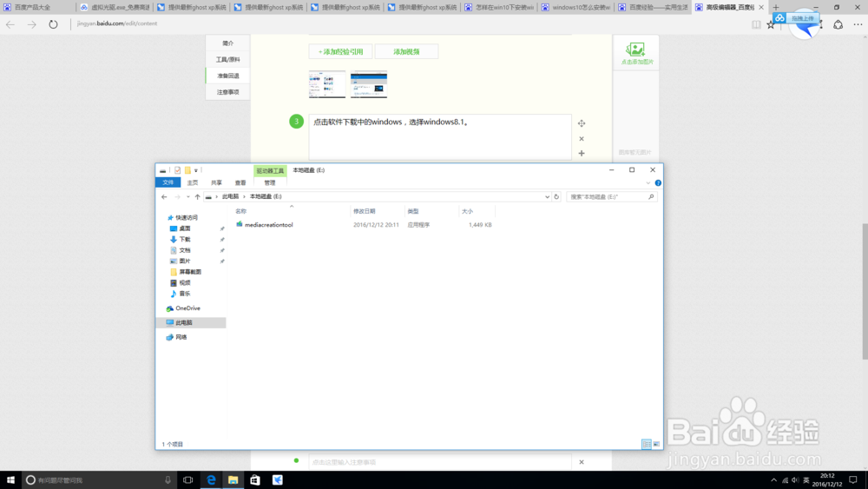Select 此电脑 in Explorer address breadcrumb
The image size is (868, 489).
(x=230, y=196)
